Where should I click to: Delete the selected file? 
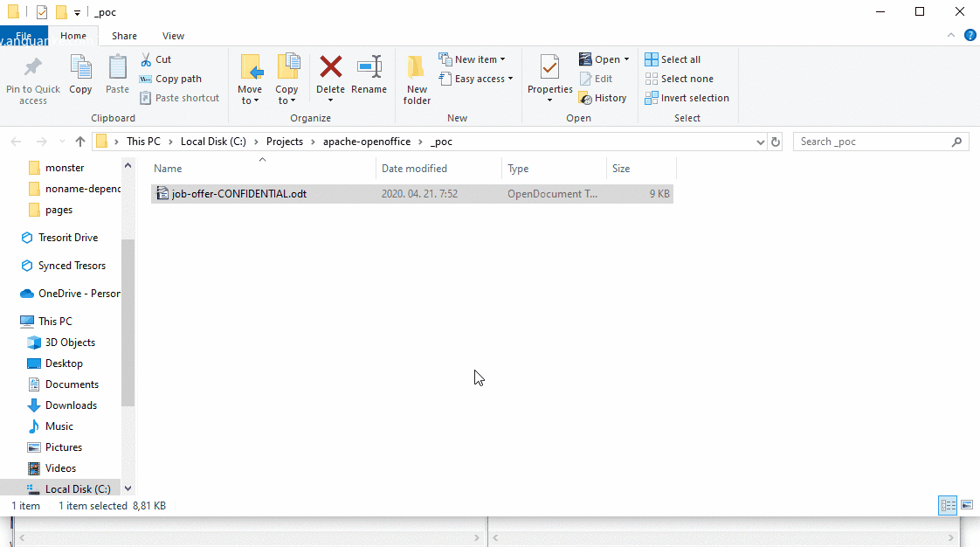331,79
